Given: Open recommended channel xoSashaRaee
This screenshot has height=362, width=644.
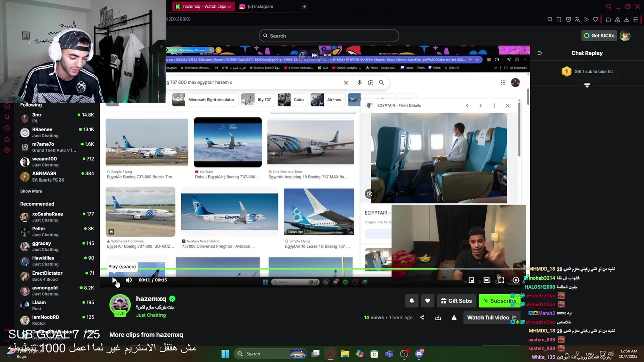Looking at the screenshot, I should (x=57, y=217).
